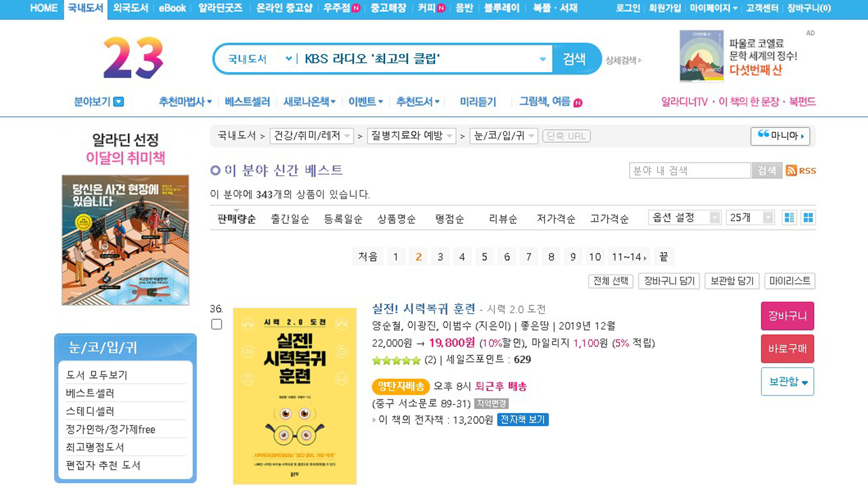
Task: Go to page 3 of results
Action: click(x=440, y=257)
